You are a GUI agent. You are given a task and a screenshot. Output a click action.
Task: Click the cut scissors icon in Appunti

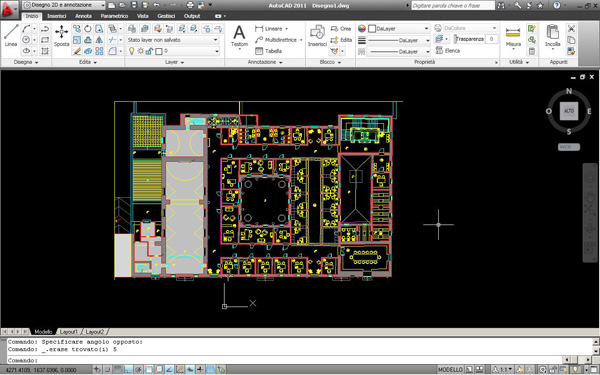(571, 29)
